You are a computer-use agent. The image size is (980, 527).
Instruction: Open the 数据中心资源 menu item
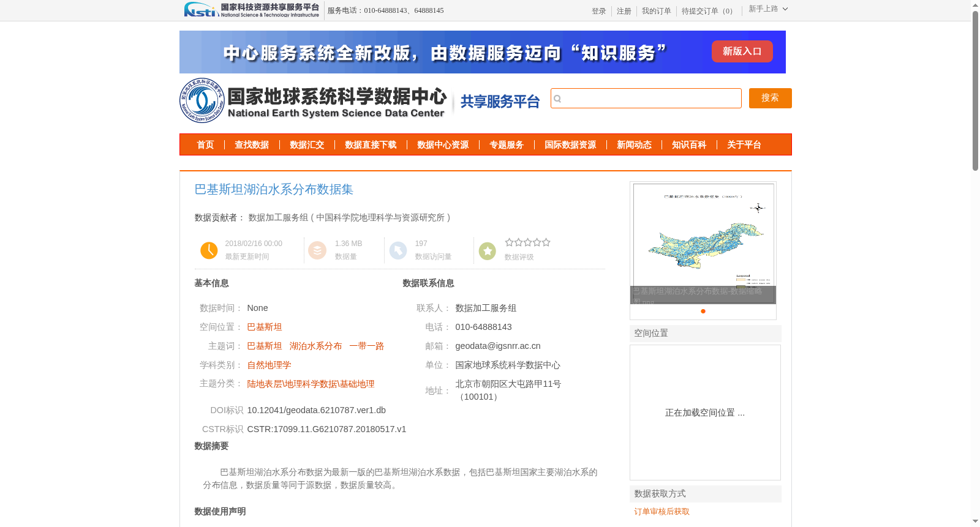coord(443,145)
